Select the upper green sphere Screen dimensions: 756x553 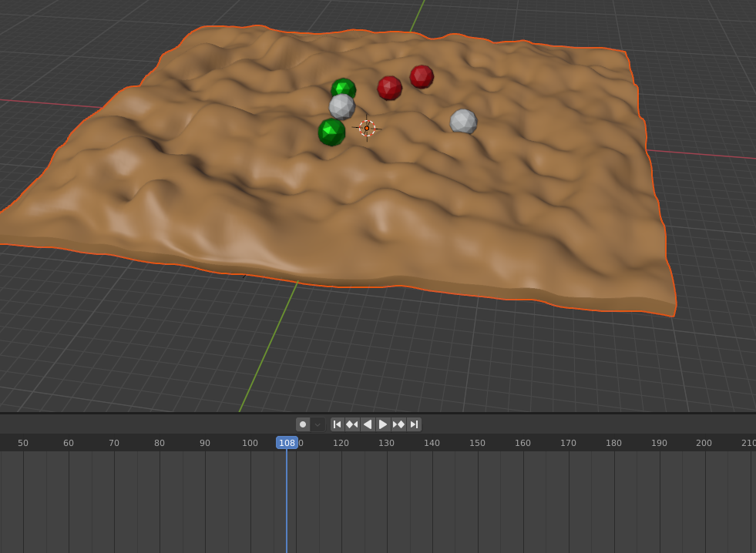point(345,87)
